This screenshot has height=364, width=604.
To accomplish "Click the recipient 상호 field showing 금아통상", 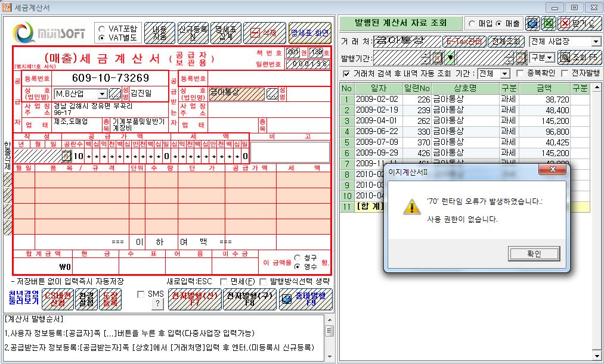I will (x=237, y=94).
